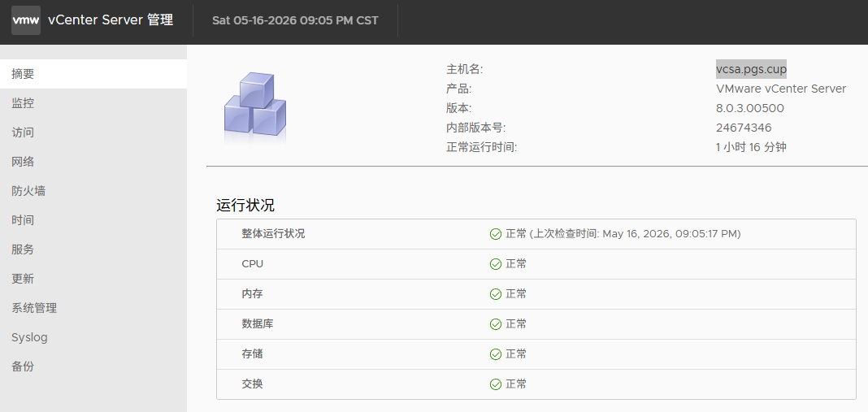Click the 交换 row label

[x=253, y=384]
